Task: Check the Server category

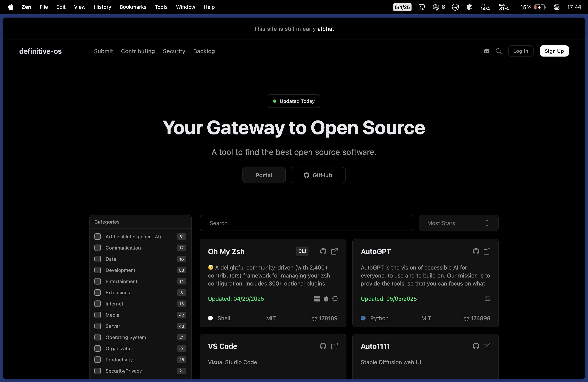Action: tap(98, 326)
